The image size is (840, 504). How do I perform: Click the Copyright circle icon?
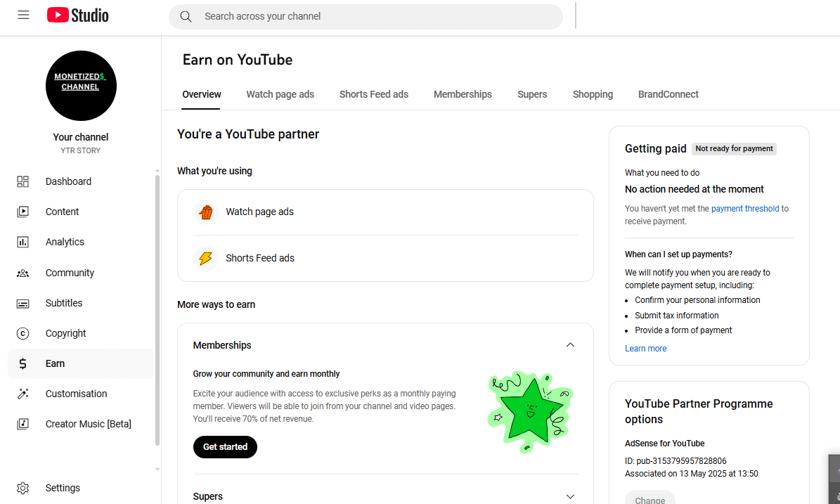pyautogui.click(x=22, y=334)
